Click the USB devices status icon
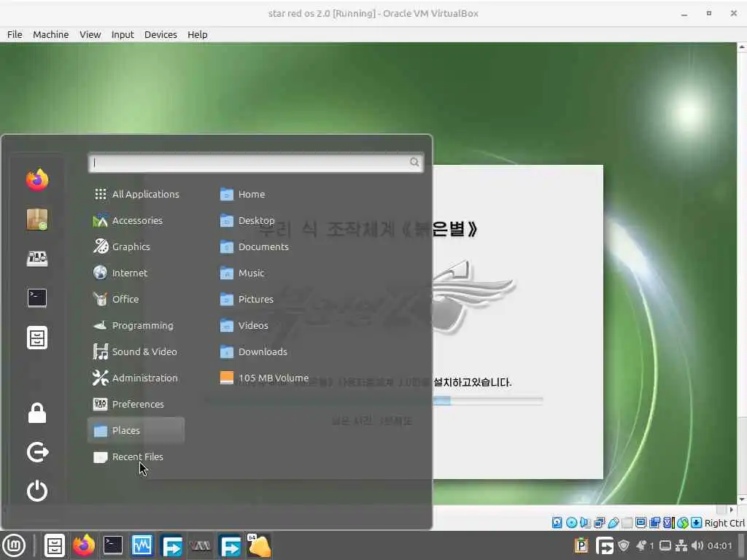 tap(613, 523)
